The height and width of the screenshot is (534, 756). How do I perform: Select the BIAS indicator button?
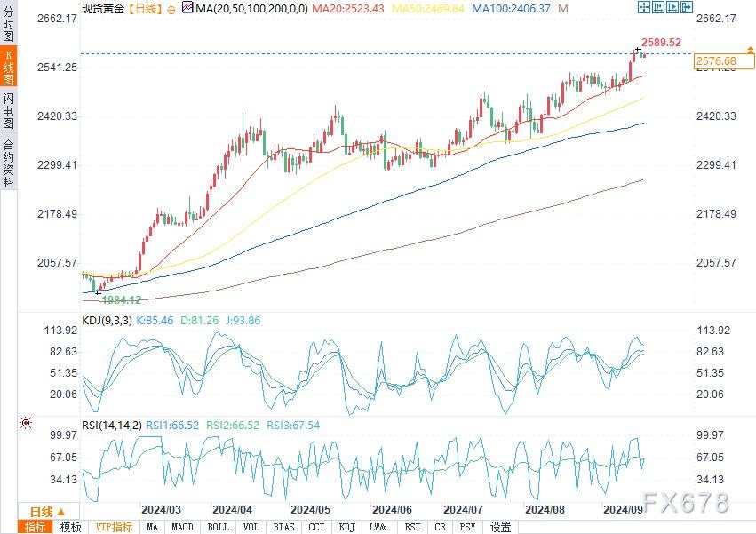[x=283, y=527]
